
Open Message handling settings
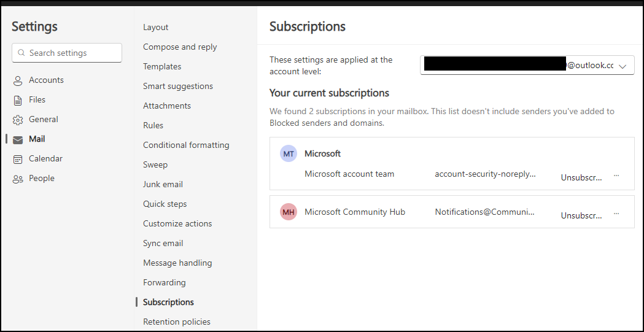click(177, 263)
